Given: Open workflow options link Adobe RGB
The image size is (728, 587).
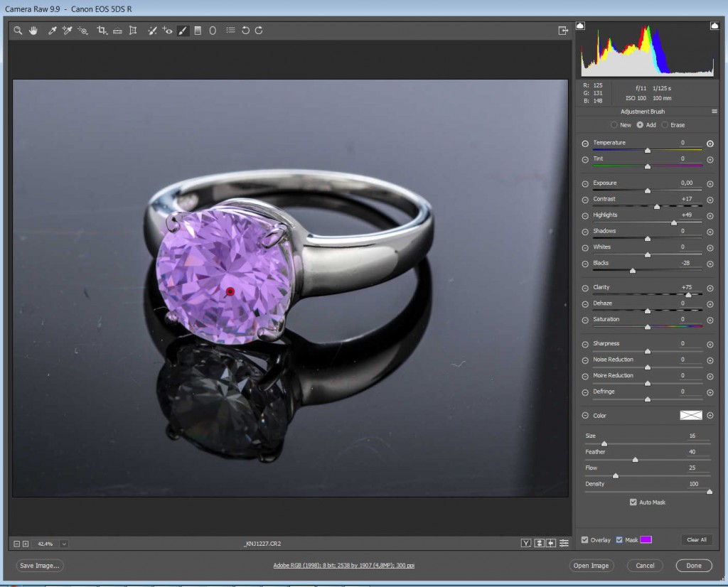Looking at the screenshot, I should tap(343, 566).
